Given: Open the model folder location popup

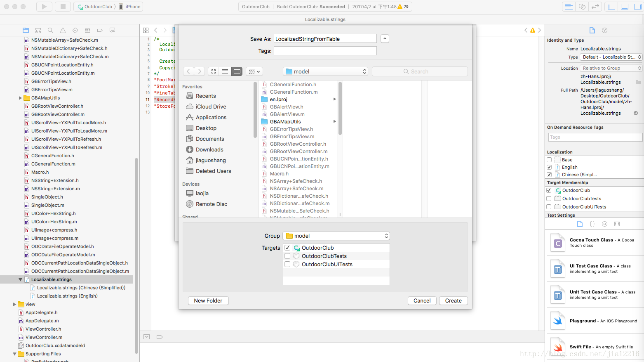Looking at the screenshot, I should point(325,71).
